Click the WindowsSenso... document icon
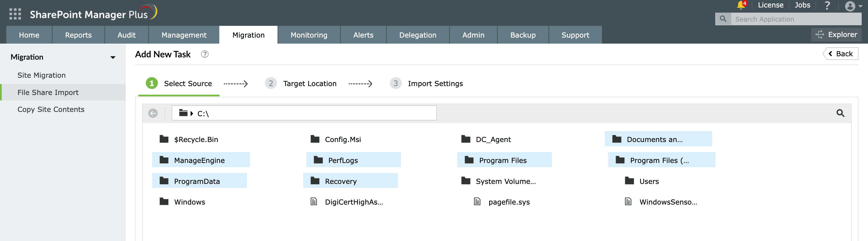 628,201
